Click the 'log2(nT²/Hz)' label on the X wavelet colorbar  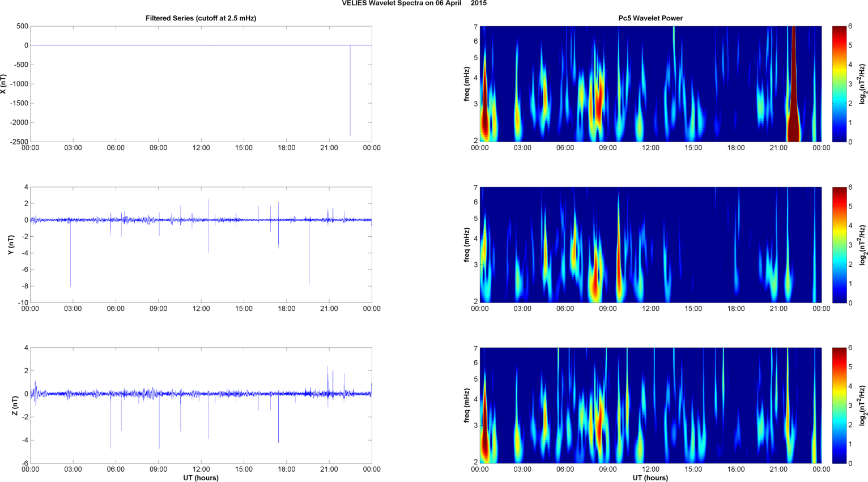862,84
